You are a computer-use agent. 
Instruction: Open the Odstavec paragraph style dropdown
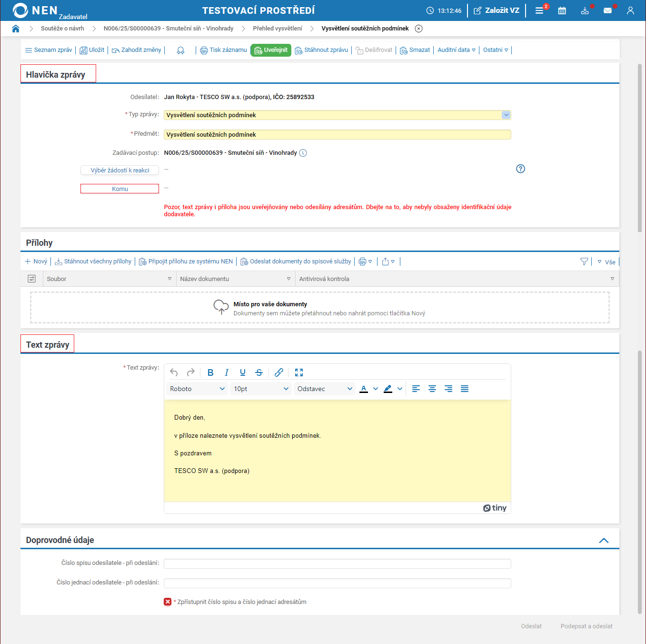pos(325,389)
